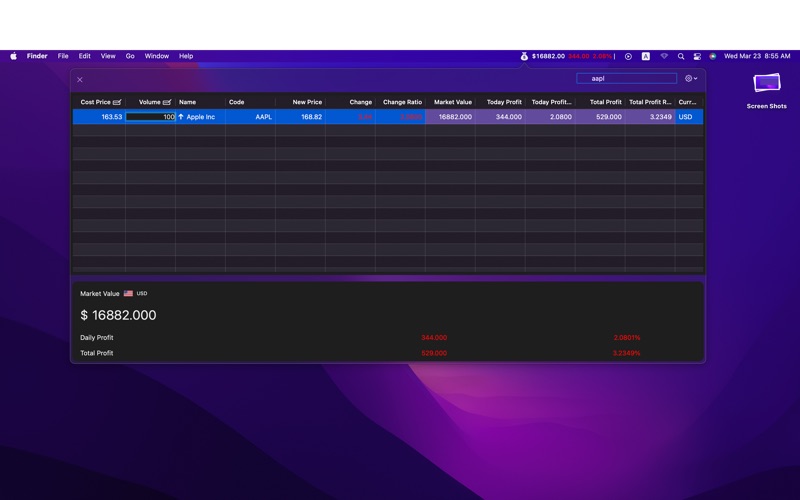Open Control Center icon
The height and width of the screenshot is (500, 800).
coord(697,56)
